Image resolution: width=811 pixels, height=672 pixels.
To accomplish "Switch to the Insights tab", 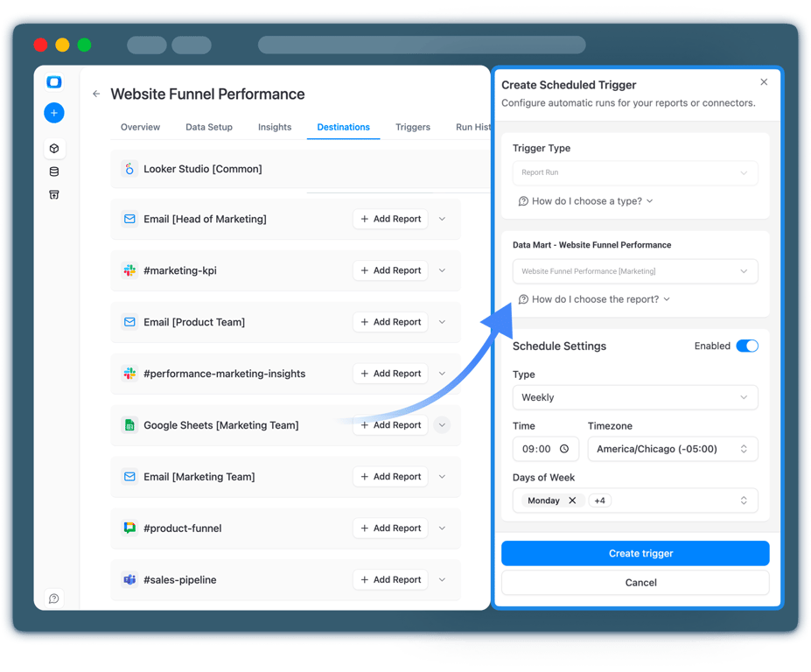I will pos(275,127).
